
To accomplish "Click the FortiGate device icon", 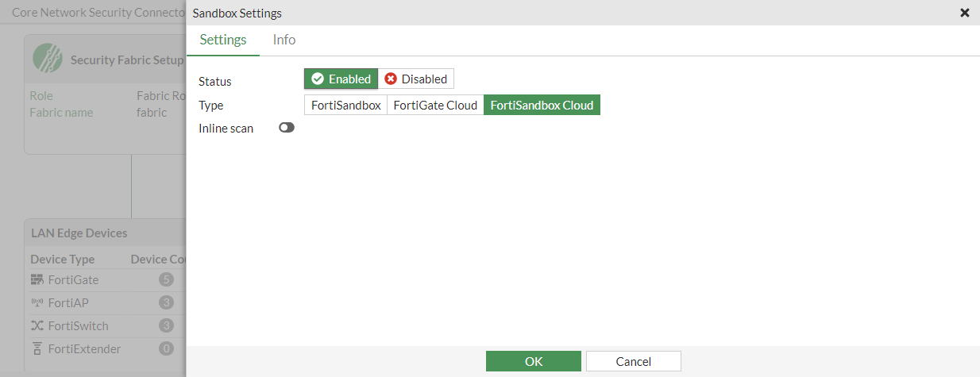I will pos(37,279).
